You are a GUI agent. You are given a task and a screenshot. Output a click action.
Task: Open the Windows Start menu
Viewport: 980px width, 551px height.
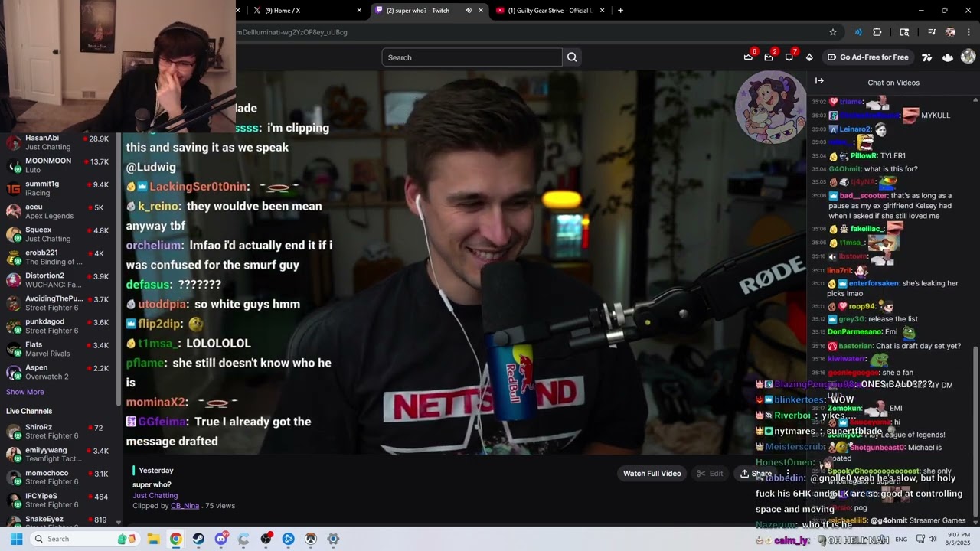[x=16, y=539]
